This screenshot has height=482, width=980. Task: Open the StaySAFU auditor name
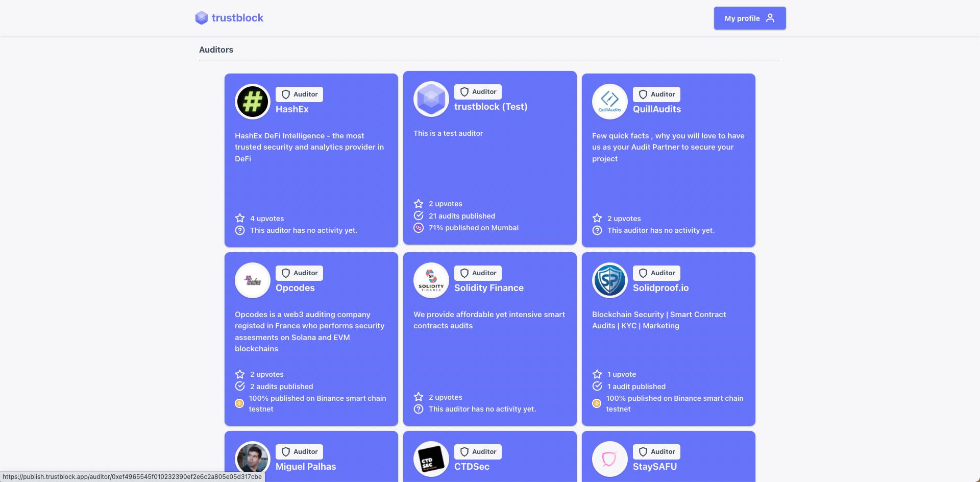coord(655,467)
